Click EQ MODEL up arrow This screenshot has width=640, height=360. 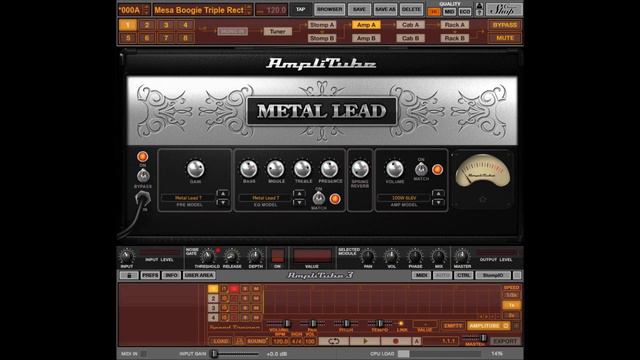(299, 193)
